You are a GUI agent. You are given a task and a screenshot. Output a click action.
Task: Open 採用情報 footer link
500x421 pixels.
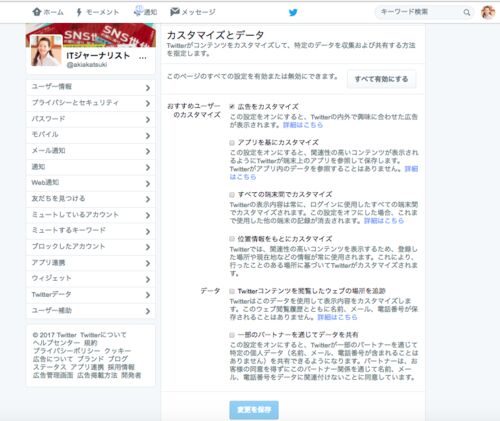[121, 367]
